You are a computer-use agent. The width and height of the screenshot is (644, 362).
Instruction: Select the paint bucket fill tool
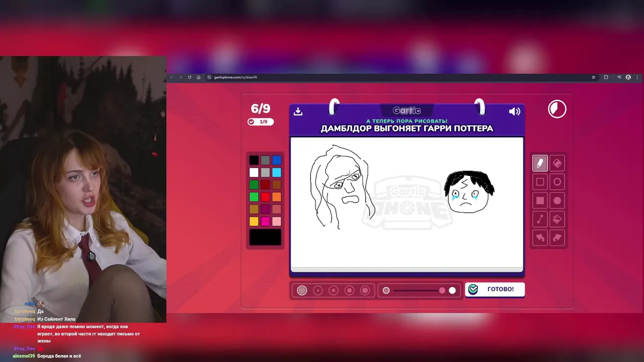pos(557,219)
